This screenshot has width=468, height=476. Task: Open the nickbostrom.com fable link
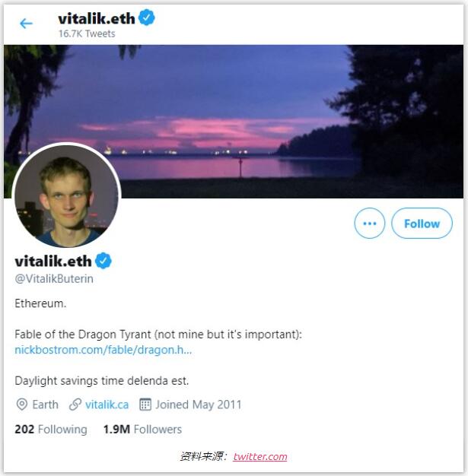(x=103, y=350)
